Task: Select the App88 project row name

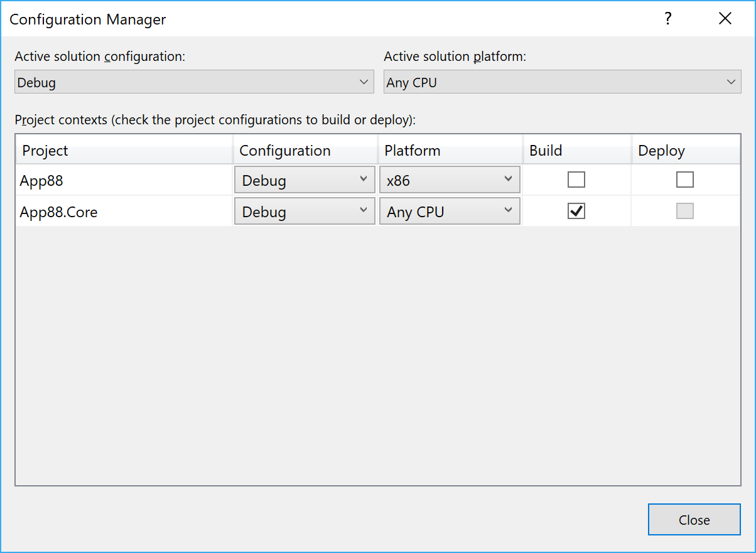Action: (x=41, y=181)
